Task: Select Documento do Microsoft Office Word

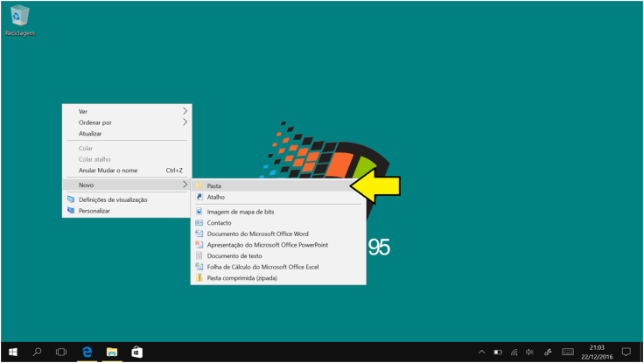Action: pos(257,234)
